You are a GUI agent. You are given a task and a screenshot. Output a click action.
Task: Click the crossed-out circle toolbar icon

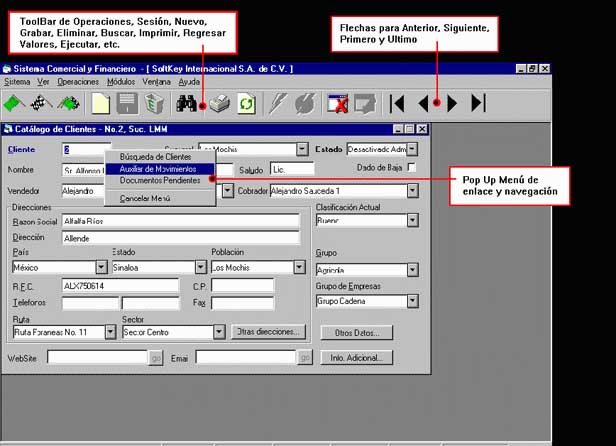pyautogui.click(x=304, y=104)
